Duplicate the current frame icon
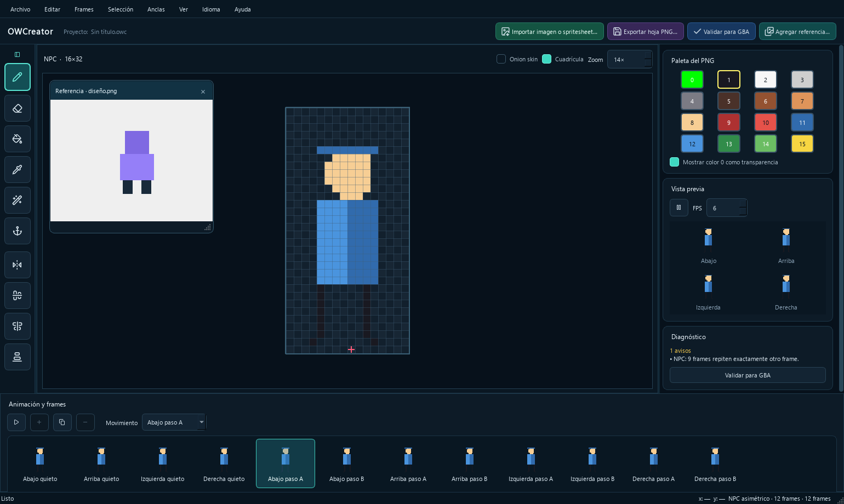The height and width of the screenshot is (504, 844). click(x=62, y=422)
